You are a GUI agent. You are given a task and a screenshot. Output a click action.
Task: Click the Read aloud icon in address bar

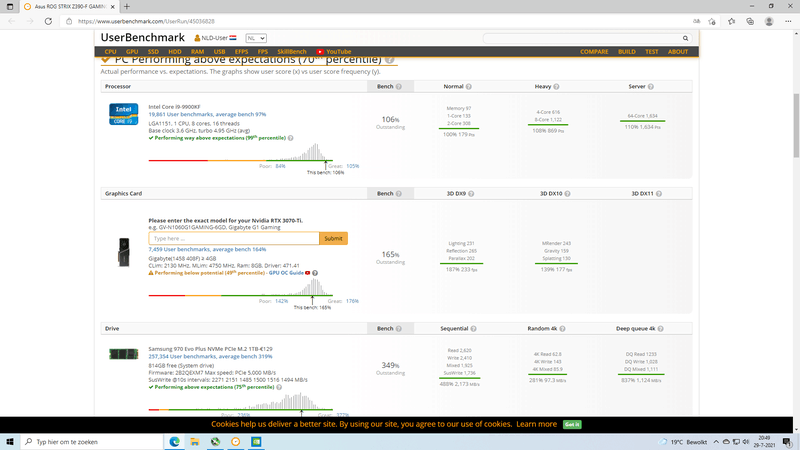(x=696, y=21)
